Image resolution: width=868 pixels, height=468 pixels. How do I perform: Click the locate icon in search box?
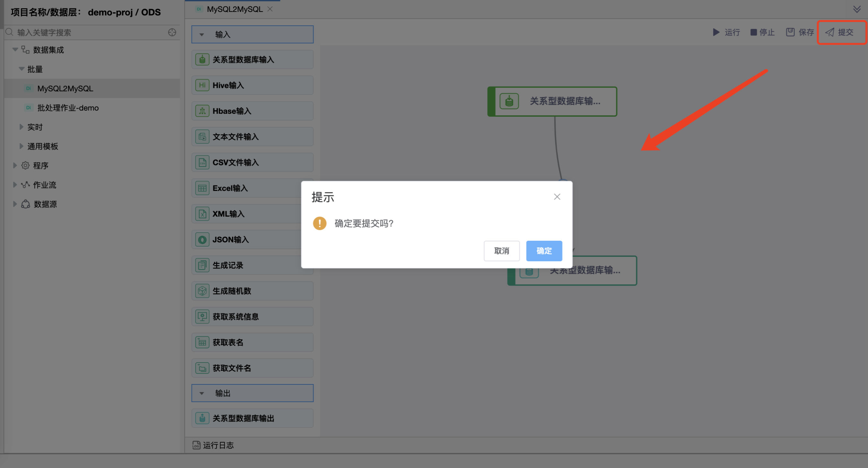[172, 32]
